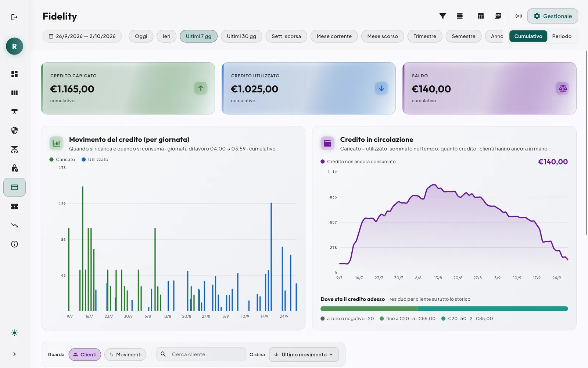Open the ticket coupon icon in the sidebar
Screen dimensions: 588x368
pos(14,206)
